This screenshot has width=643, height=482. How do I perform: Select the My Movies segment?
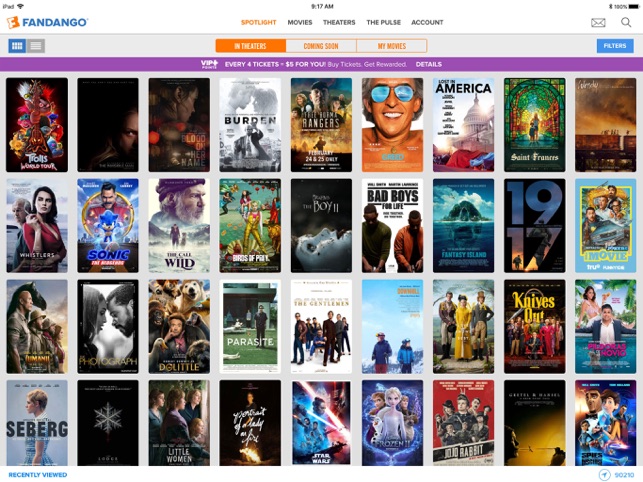[392, 46]
